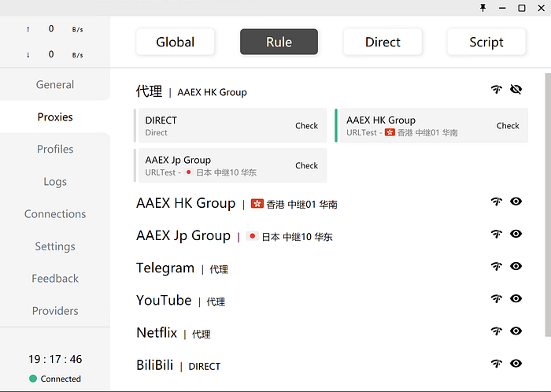
Task: Open the Connections page
Action: (x=55, y=214)
